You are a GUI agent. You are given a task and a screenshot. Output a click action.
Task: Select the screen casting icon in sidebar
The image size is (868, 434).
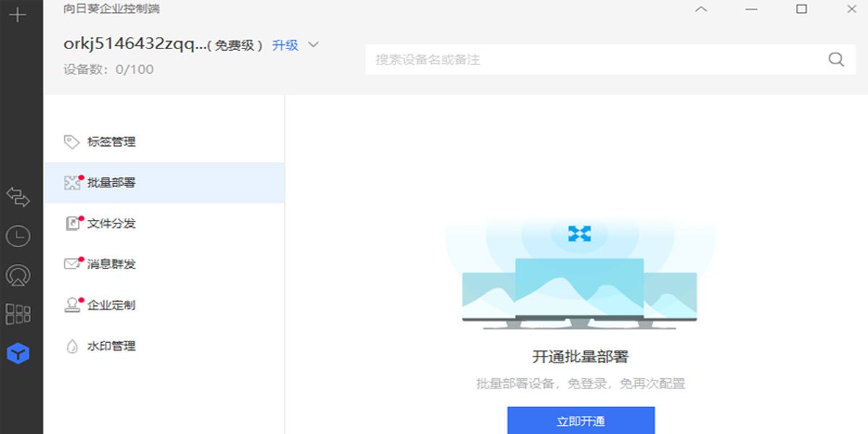[x=17, y=275]
